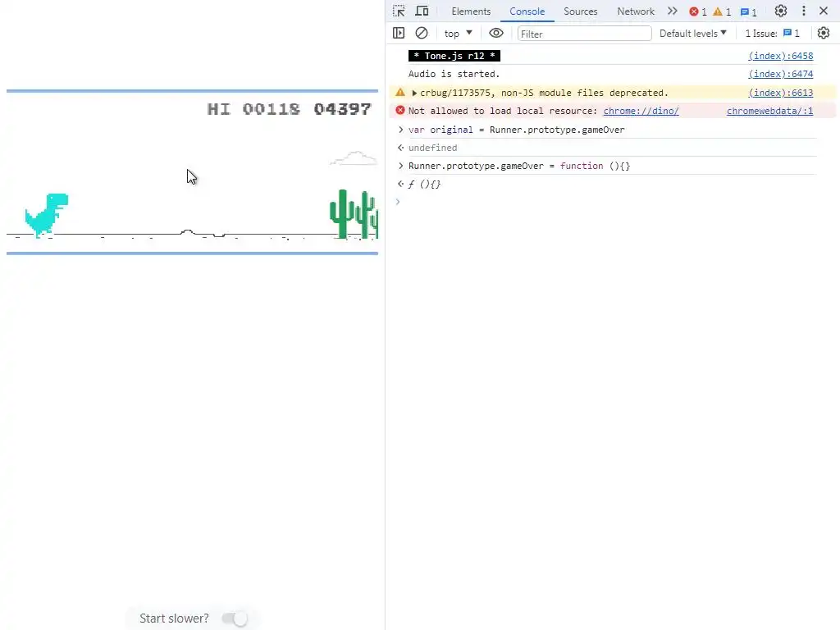Open source link (index):6474
The height and width of the screenshot is (630, 840).
(x=781, y=74)
